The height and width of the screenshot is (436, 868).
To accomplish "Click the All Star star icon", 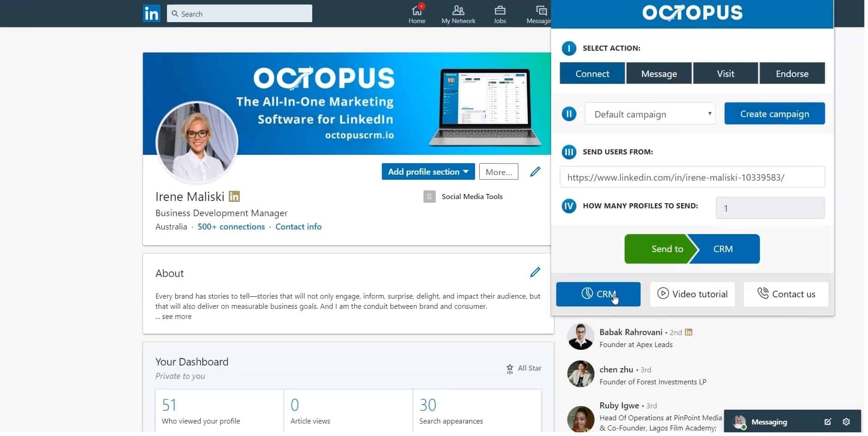I will [510, 369].
